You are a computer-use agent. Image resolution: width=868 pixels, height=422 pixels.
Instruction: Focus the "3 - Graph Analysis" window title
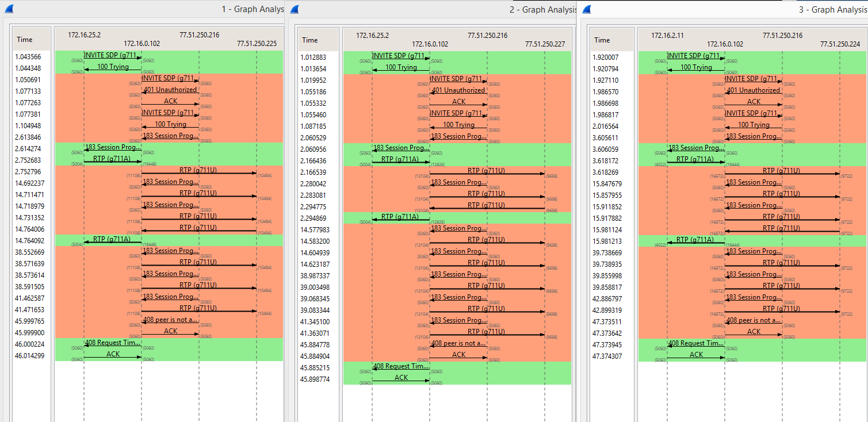pyautogui.click(x=833, y=9)
